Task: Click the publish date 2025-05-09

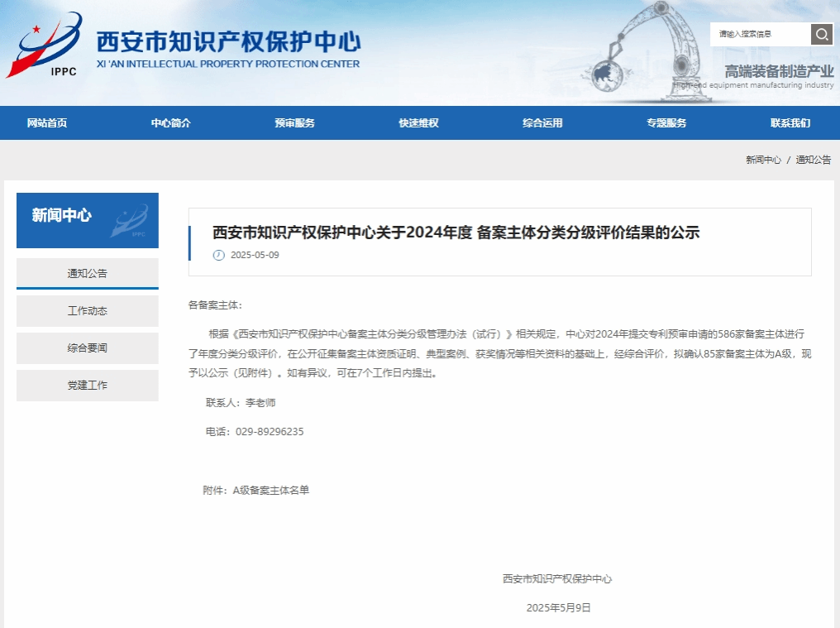Action: tap(255, 256)
